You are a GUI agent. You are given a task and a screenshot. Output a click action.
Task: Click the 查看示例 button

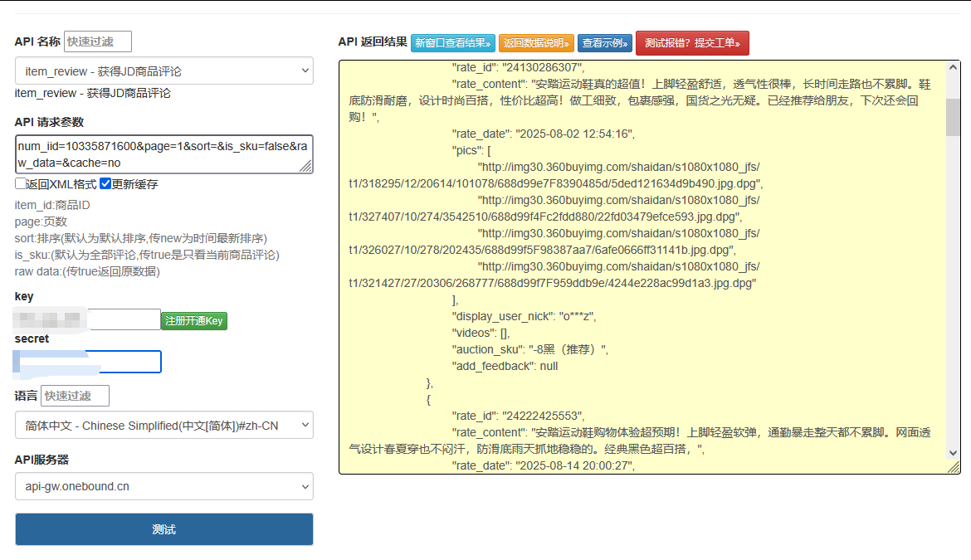coord(605,43)
